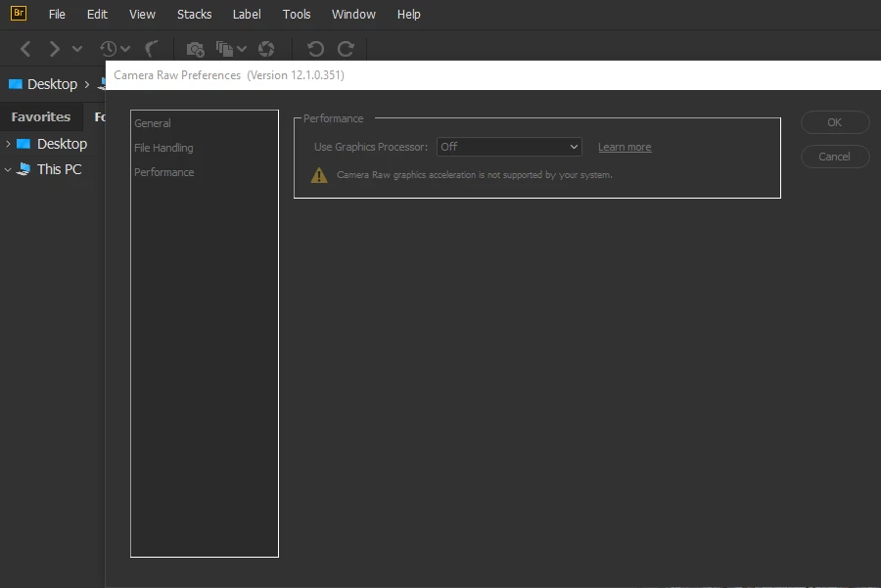Expand the Desktop tree node arrow
Image resolution: width=881 pixels, height=588 pixels.
click(8, 144)
